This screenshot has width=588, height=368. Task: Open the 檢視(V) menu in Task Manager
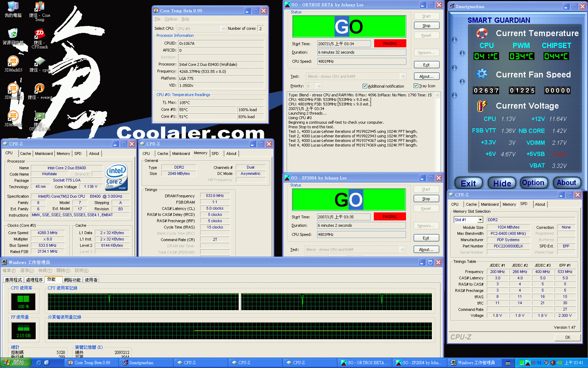45,271
